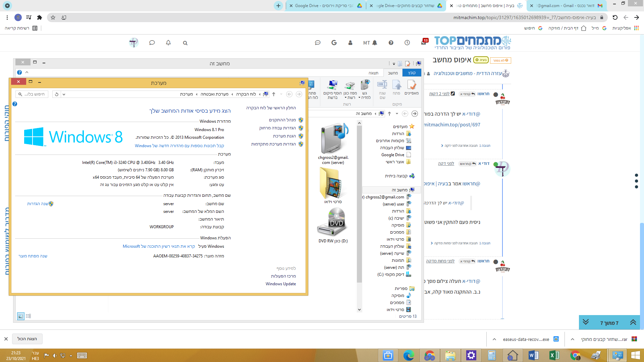The width and height of the screenshot is (644, 362).
Task: Open Chrome extensions puzzle icon
Action: (40, 17)
